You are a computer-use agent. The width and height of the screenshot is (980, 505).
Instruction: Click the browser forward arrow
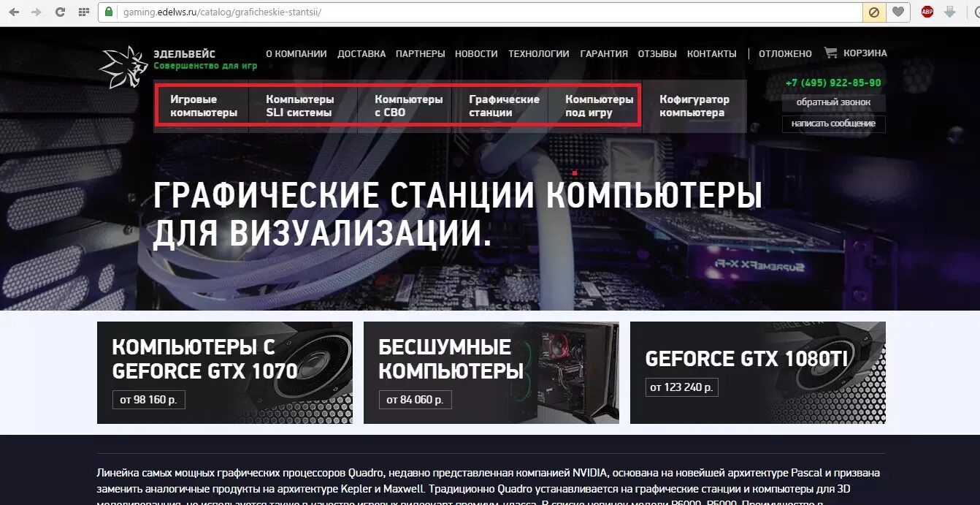click(37, 12)
